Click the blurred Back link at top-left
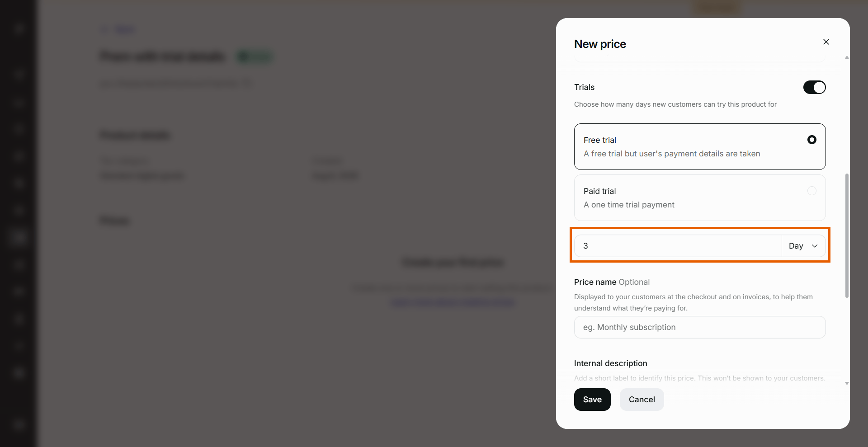The image size is (868, 447). (x=118, y=30)
